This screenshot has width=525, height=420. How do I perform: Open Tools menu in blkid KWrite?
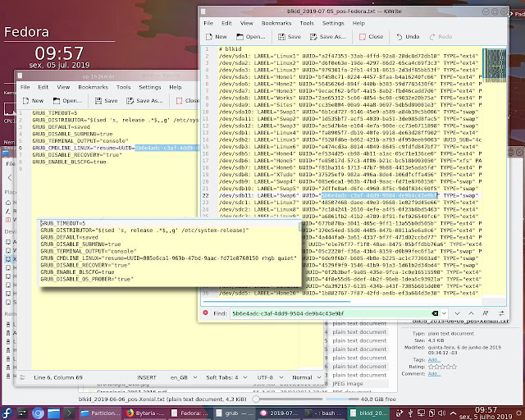click(307, 23)
